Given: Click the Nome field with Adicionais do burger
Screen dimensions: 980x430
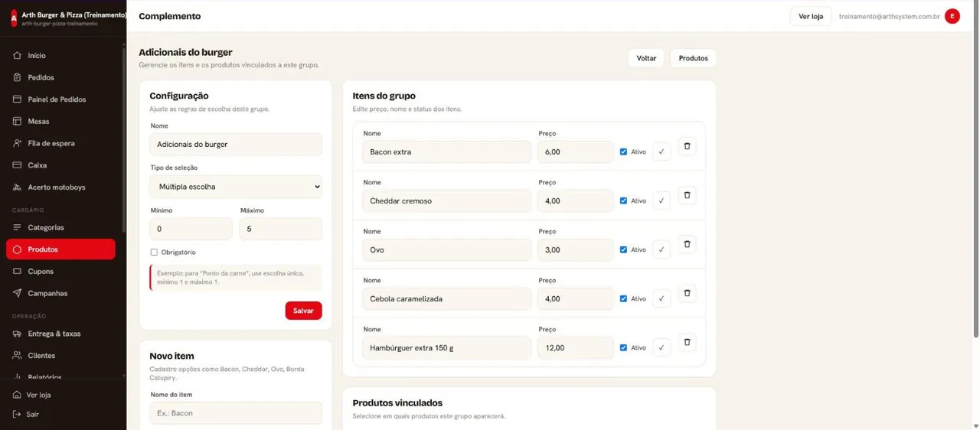Looking at the screenshot, I should click(x=236, y=144).
